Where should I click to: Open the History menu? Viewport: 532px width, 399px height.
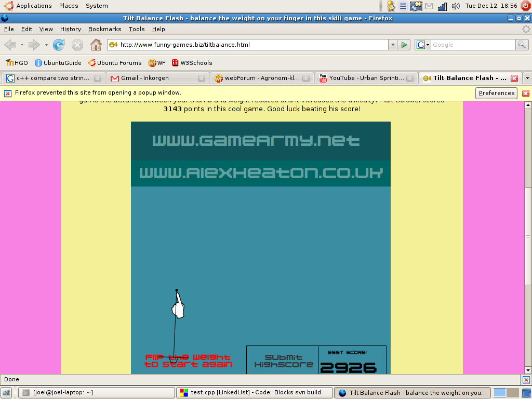[71, 29]
